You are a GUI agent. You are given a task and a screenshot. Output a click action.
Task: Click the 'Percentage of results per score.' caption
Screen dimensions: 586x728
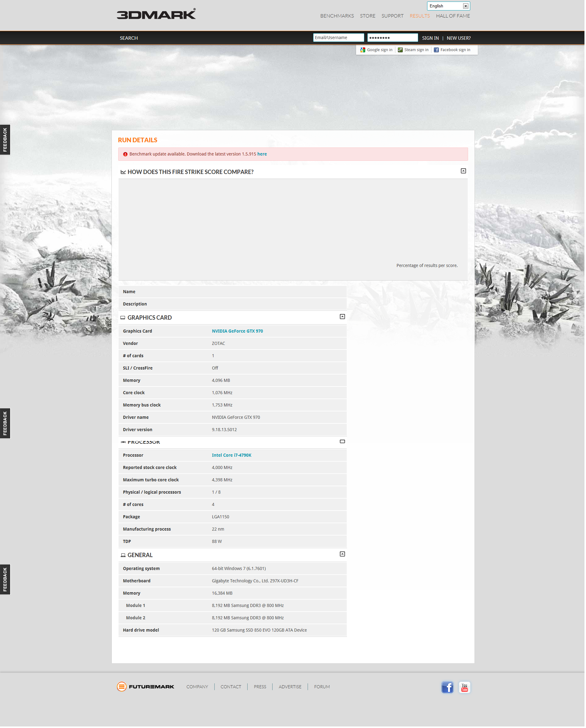pos(427,266)
